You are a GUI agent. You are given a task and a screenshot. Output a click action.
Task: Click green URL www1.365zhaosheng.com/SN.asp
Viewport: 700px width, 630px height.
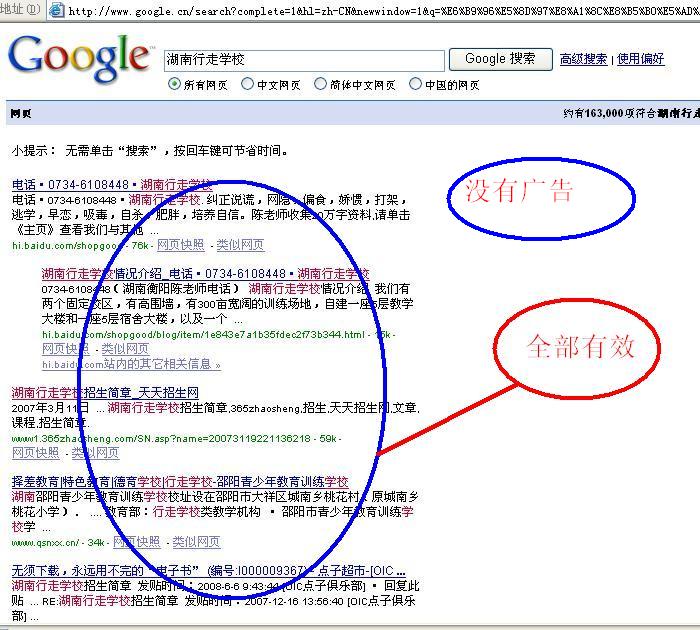pos(174,438)
